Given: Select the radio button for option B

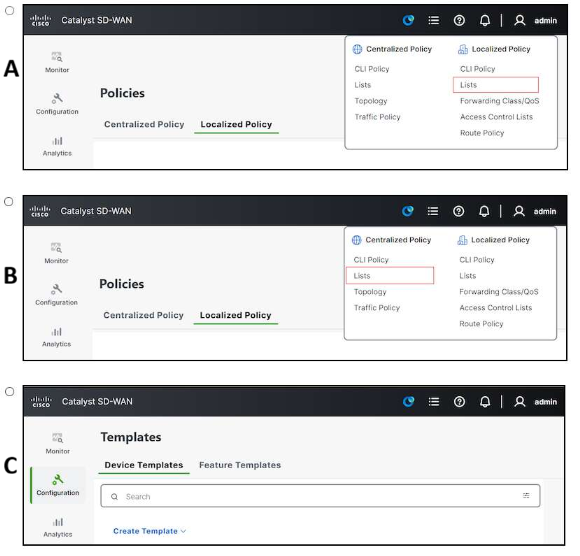Looking at the screenshot, I should point(9,202).
